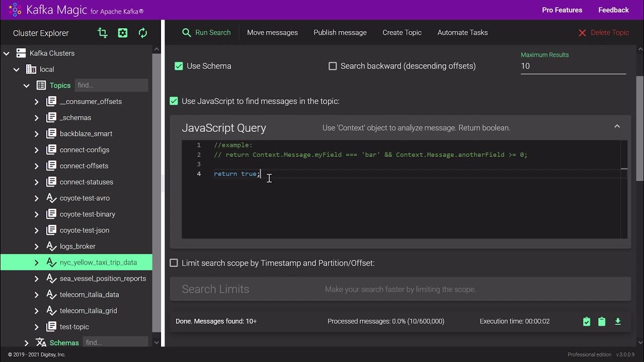This screenshot has height=362, width=644.
Task: Click the Topics find filter field
Action: (x=111, y=85)
